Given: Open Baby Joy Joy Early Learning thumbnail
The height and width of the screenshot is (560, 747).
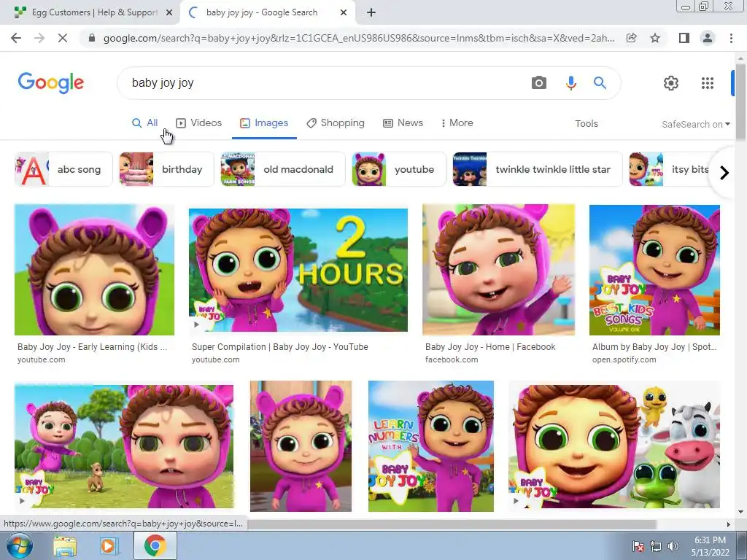Looking at the screenshot, I should coord(94,270).
